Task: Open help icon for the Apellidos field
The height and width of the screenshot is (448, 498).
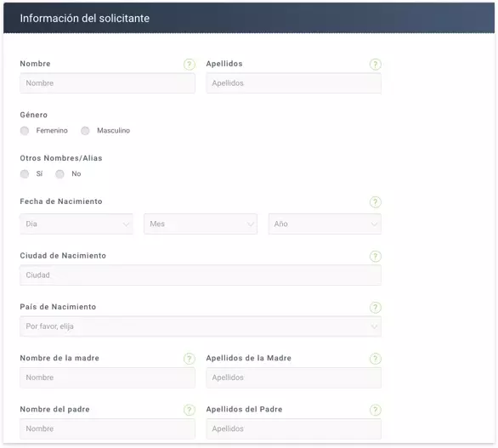Action: (x=375, y=65)
